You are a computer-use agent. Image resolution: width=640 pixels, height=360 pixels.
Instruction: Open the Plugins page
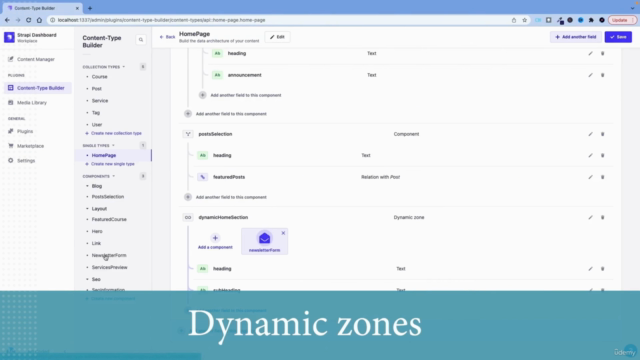click(25, 131)
